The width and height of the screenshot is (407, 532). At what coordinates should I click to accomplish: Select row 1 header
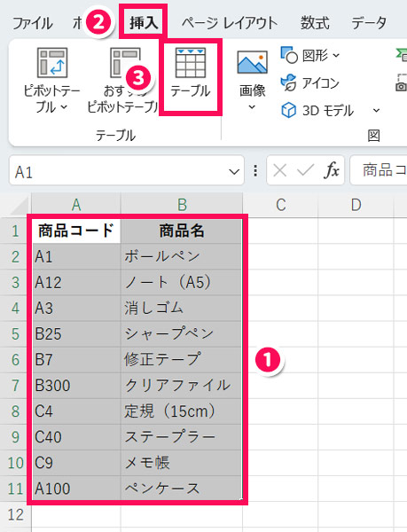15,231
